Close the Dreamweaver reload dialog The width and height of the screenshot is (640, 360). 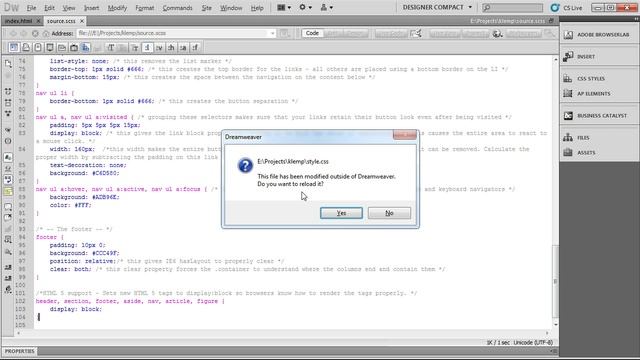point(404,135)
